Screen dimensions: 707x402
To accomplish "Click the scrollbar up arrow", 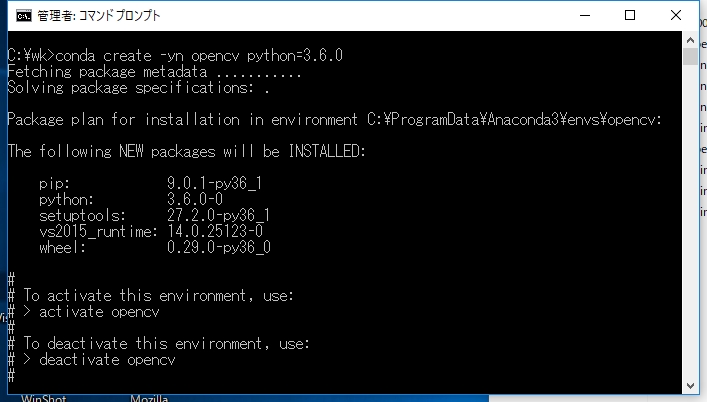I will click(x=690, y=40).
